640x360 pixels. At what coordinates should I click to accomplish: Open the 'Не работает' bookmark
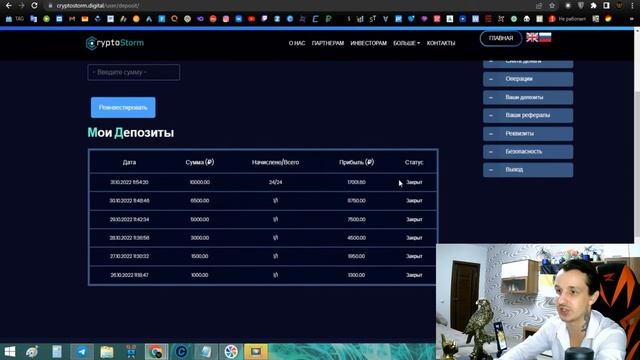567,19
